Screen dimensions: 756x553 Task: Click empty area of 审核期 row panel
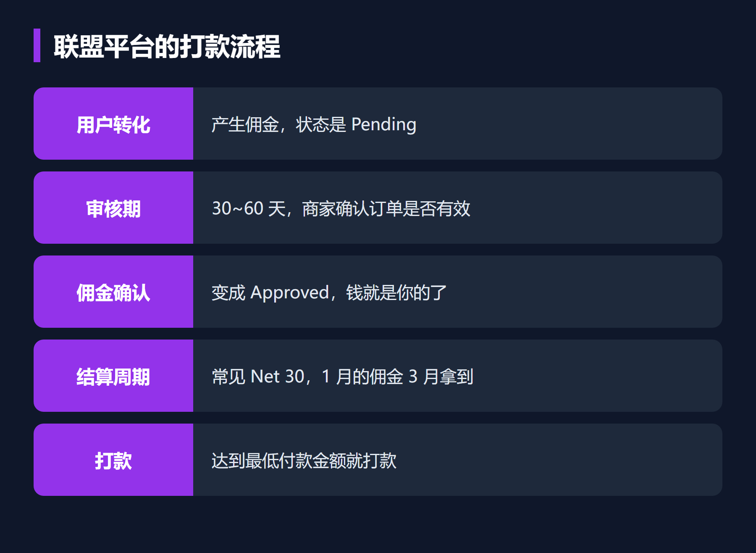(596, 208)
